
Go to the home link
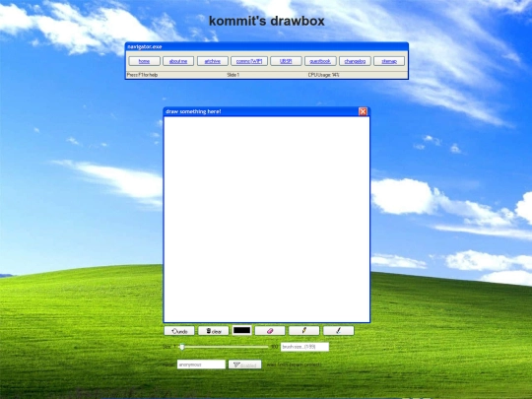pos(144,61)
